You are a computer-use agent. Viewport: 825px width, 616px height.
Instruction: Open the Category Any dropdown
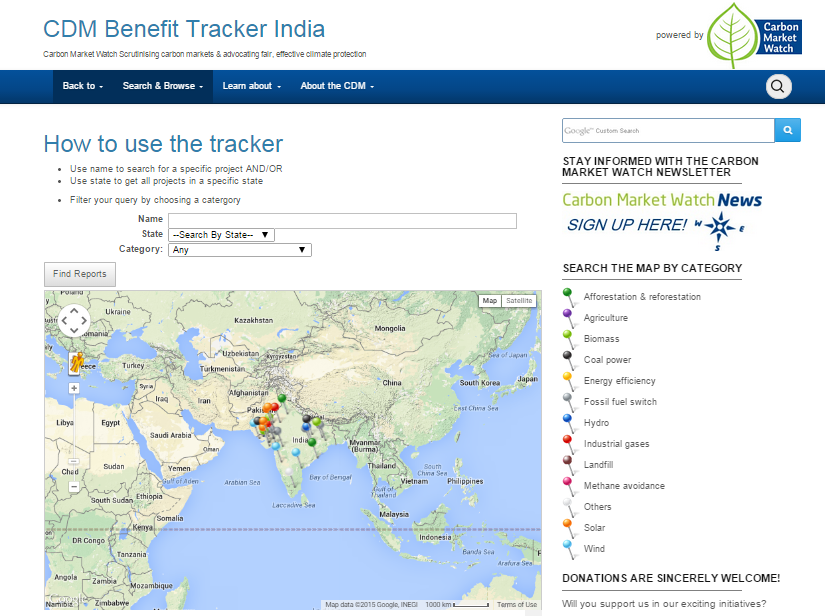point(240,250)
